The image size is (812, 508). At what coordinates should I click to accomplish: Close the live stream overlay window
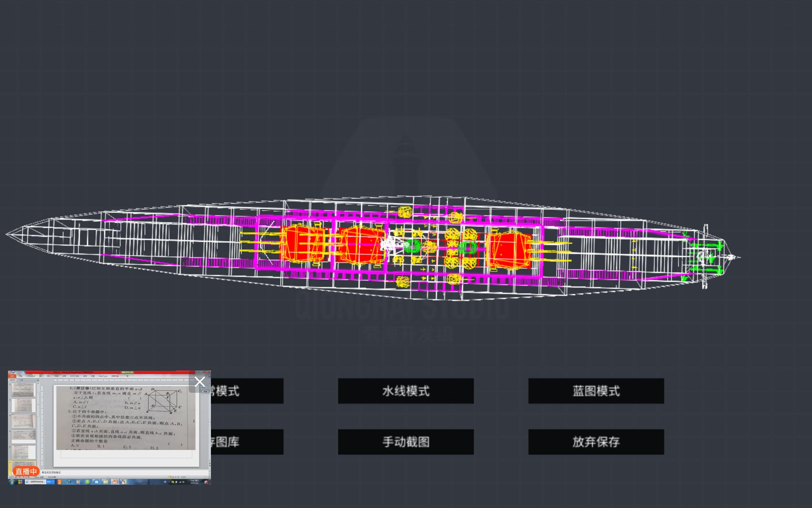click(200, 382)
